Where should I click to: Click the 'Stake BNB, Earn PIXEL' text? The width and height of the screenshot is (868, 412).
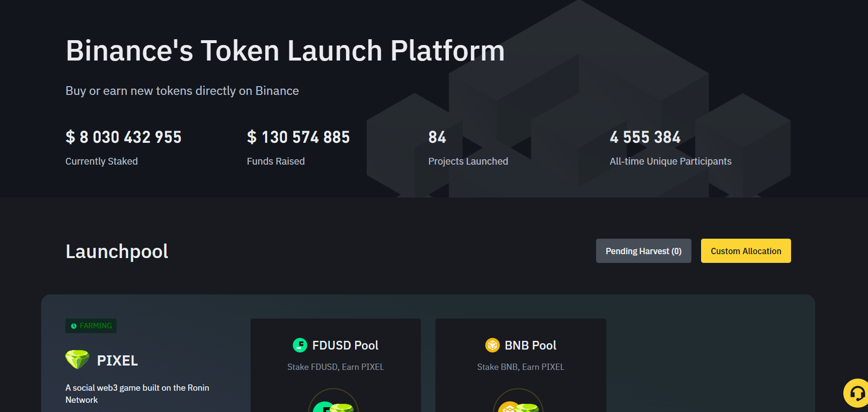[x=521, y=367]
